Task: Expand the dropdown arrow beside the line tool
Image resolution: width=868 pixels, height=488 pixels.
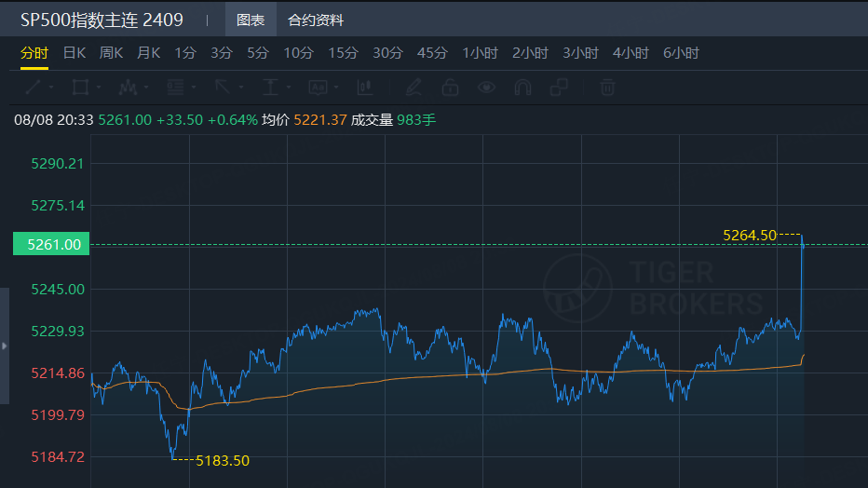Action: click(51, 88)
